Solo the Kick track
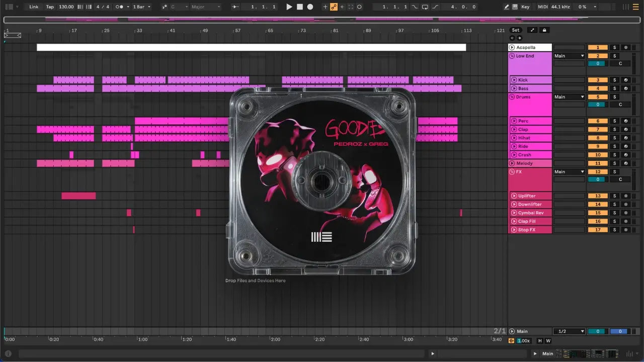Screen dimensions: 644x362 click(x=614, y=80)
